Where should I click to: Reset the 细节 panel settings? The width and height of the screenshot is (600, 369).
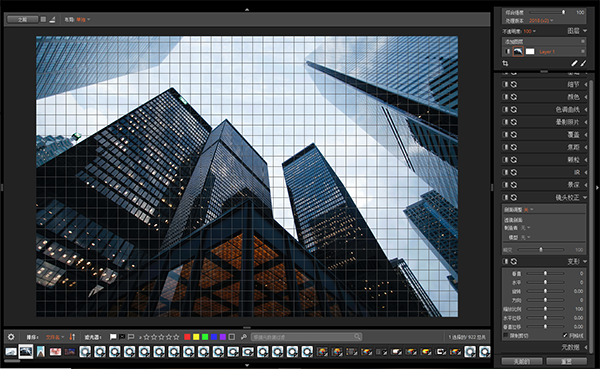coord(514,84)
